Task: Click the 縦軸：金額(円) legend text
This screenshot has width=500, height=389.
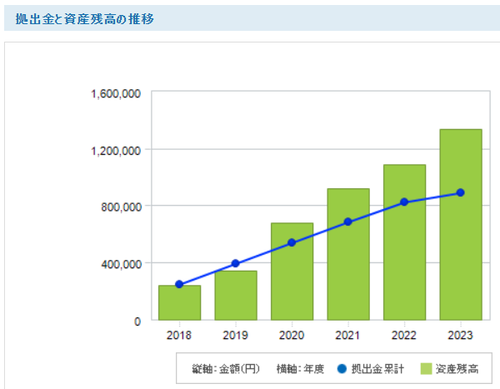Action: [226, 369]
